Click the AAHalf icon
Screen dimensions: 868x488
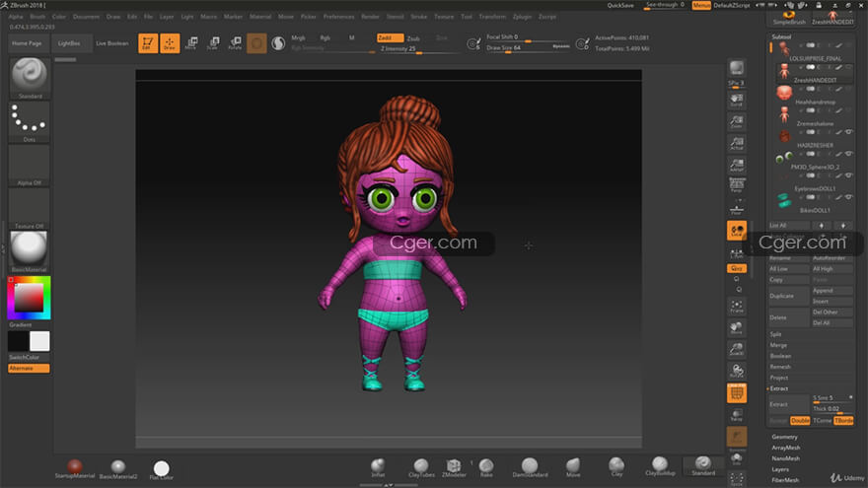click(737, 165)
